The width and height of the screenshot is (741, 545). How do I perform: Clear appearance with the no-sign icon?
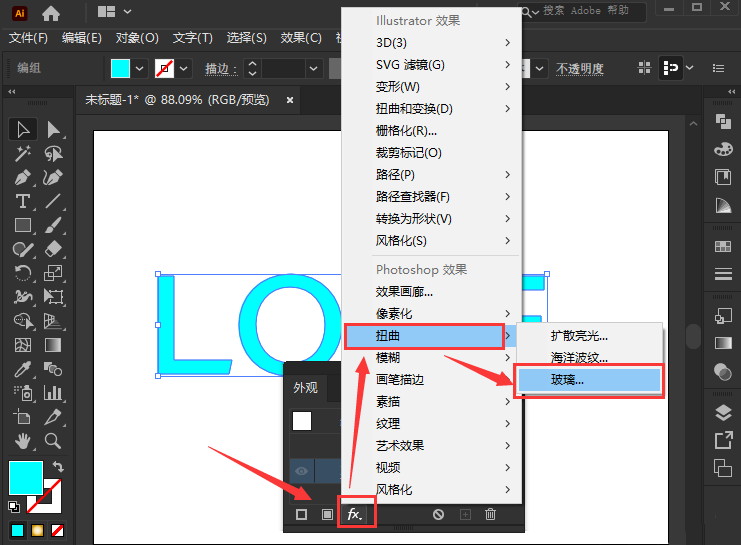pos(439,514)
